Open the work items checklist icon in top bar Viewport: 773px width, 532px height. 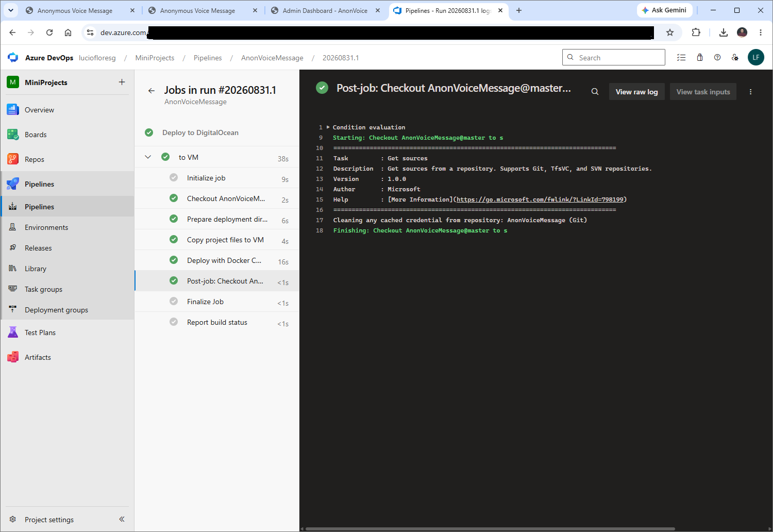[681, 57]
